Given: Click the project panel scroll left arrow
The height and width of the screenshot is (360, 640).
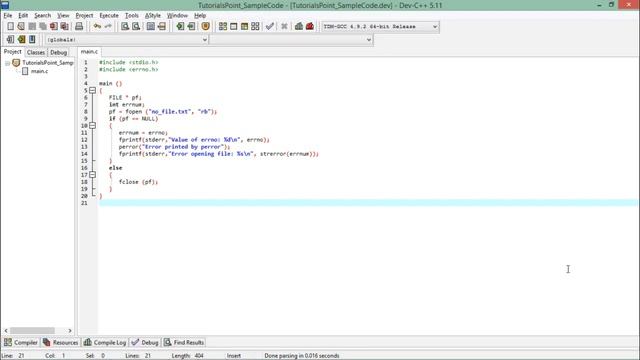Looking at the screenshot, I should pos(6,331).
